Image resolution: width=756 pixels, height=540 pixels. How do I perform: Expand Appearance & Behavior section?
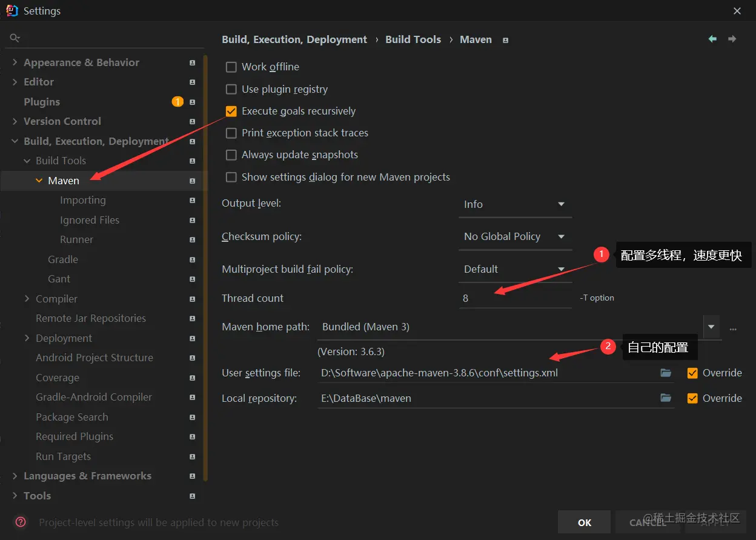(x=15, y=62)
